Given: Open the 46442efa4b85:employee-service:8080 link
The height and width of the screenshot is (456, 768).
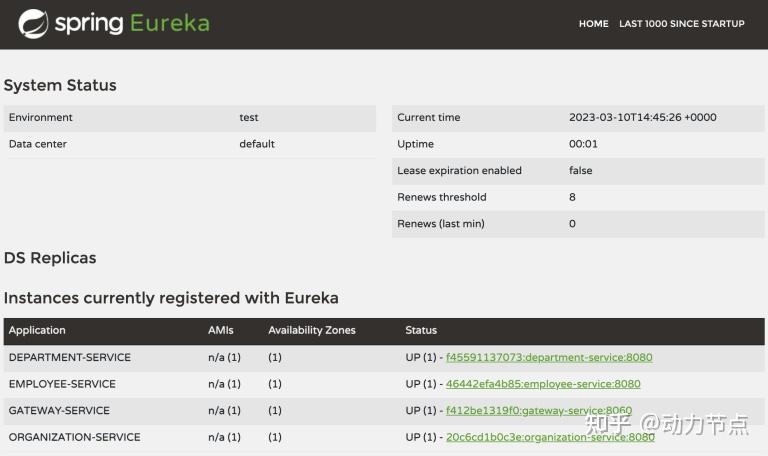Looking at the screenshot, I should (x=543, y=384).
